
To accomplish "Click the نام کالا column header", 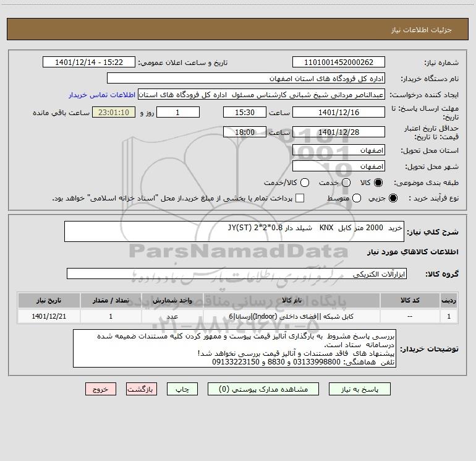I will point(292,300).
